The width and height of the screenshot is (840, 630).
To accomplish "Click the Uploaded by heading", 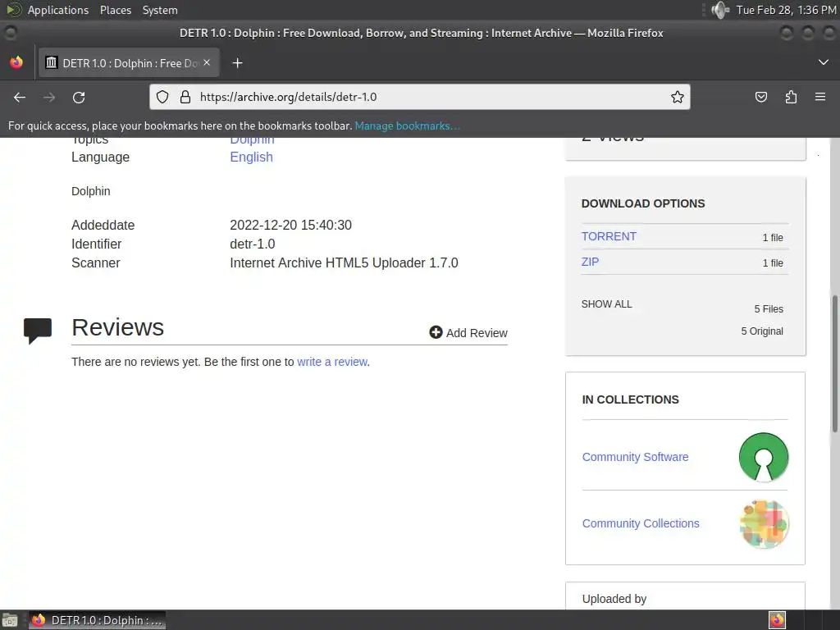I will [x=614, y=598].
